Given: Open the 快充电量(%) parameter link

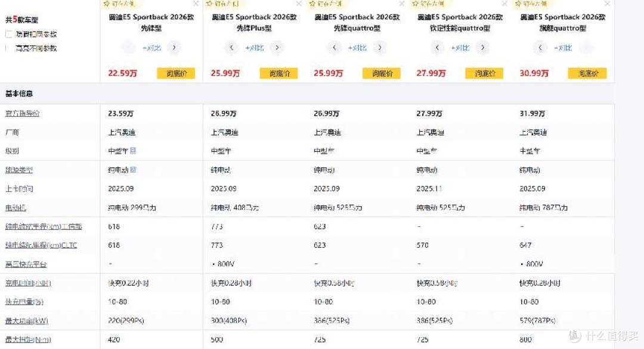Looking at the screenshot, I should tap(24, 302).
